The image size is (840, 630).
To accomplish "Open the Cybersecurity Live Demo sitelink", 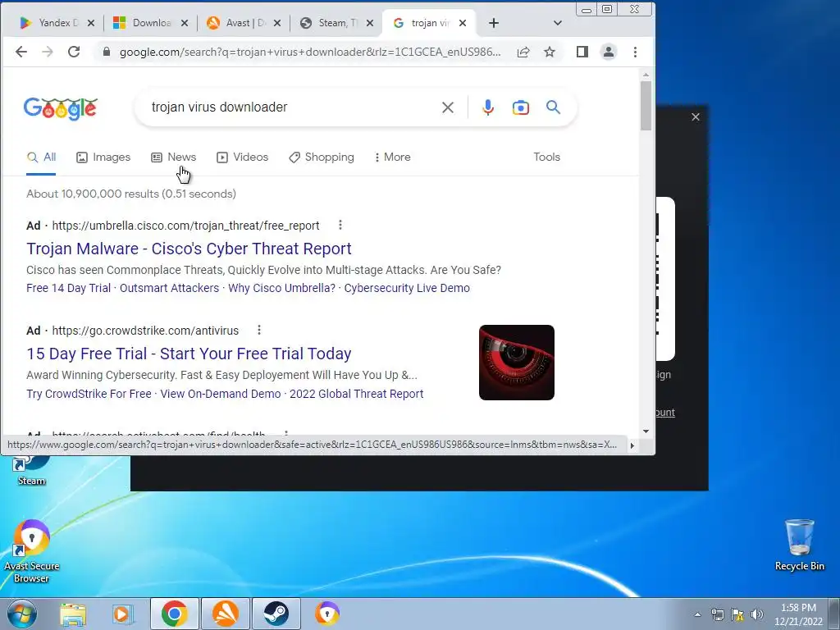I will pyautogui.click(x=407, y=288).
